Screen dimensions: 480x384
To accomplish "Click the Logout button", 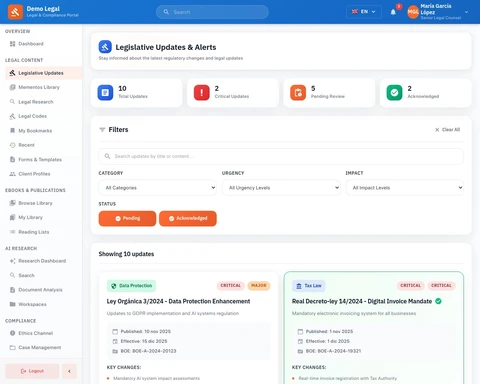I will tap(32, 371).
